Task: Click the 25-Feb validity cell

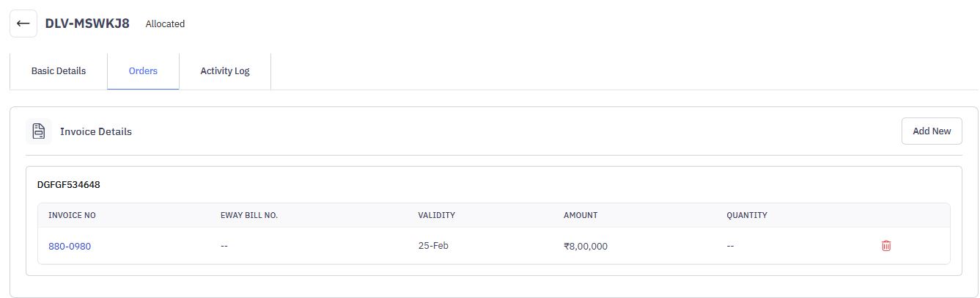Action: click(x=432, y=245)
